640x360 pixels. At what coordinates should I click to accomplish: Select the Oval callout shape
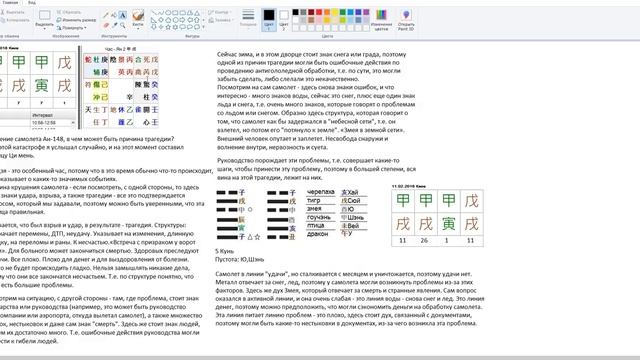click(190, 27)
